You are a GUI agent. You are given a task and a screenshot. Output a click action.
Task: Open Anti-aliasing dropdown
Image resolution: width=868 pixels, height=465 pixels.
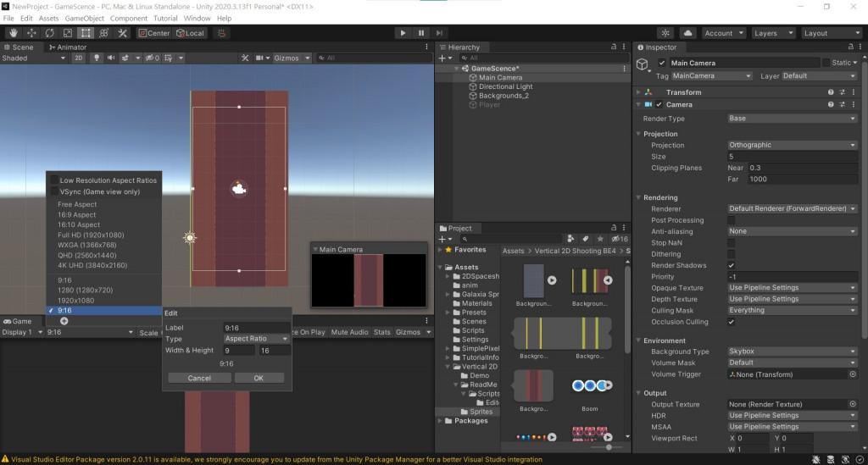pyautogui.click(x=793, y=231)
